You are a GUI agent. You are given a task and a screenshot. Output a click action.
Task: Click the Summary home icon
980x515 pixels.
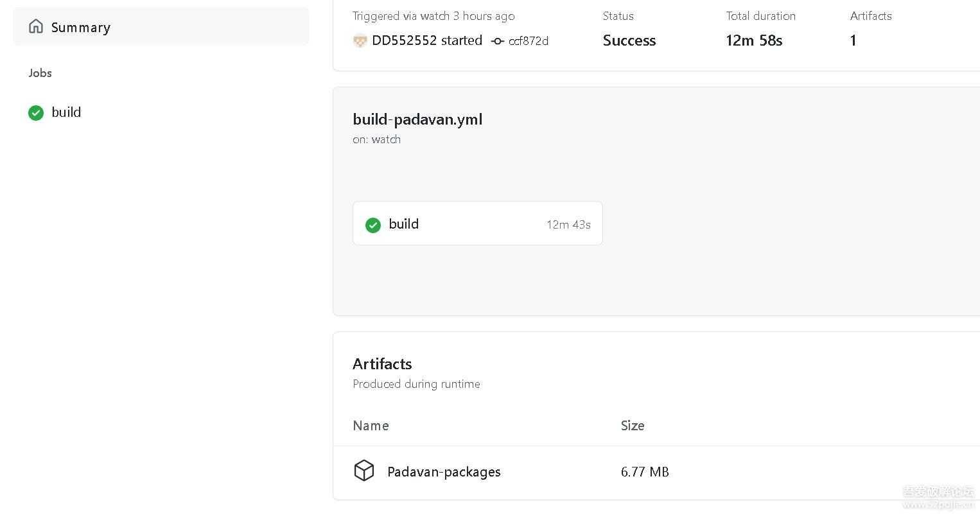click(36, 26)
